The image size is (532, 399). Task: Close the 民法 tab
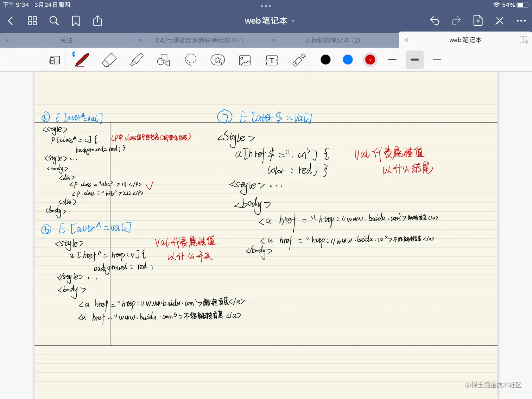(7, 40)
